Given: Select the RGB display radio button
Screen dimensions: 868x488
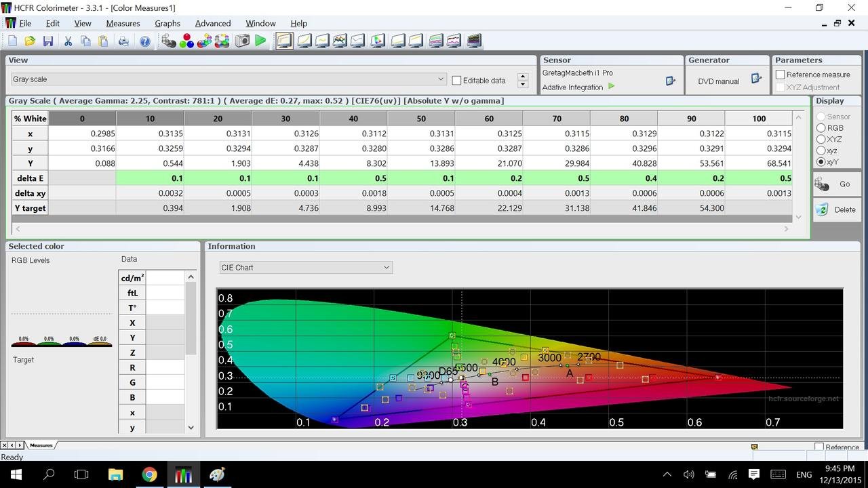Looking at the screenshot, I should tap(821, 127).
